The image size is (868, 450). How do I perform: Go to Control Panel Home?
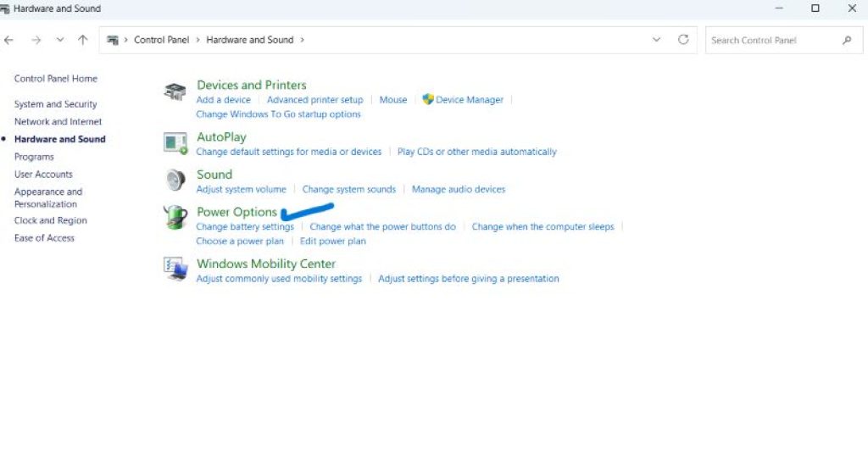pyautogui.click(x=56, y=79)
